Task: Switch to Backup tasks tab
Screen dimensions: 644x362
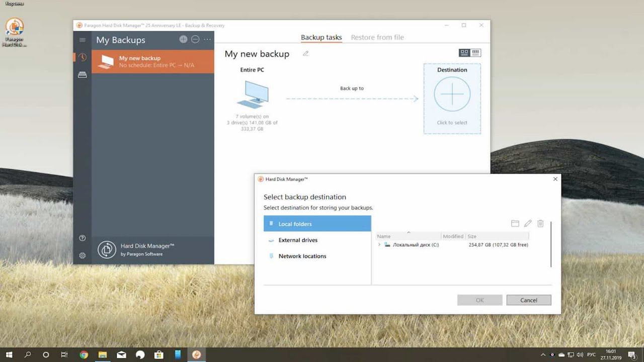Action: coord(321,37)
